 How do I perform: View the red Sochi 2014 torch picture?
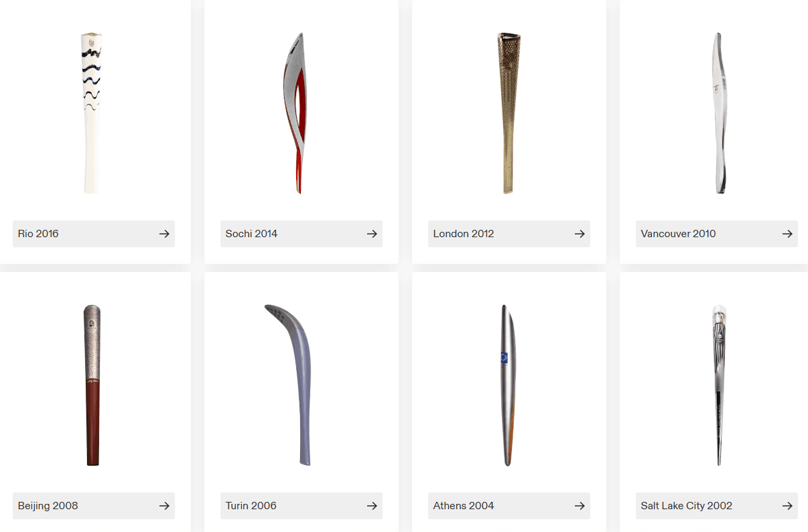coord(293,113)
